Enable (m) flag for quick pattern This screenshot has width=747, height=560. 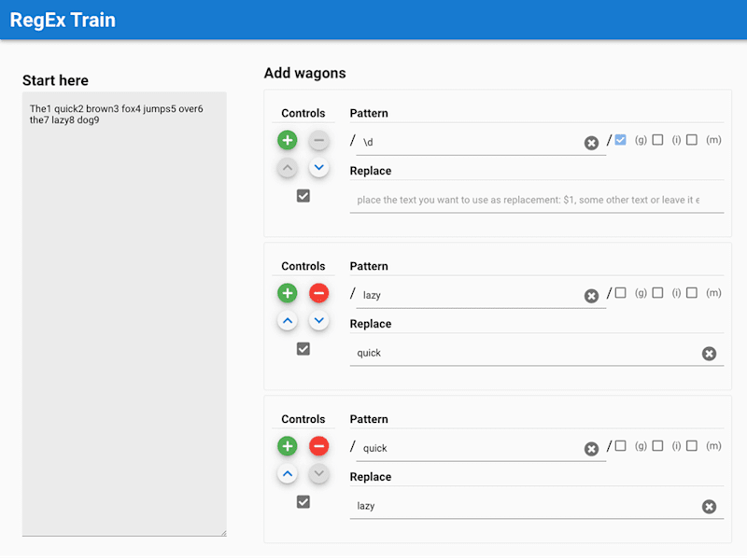[x=692, y=445]
